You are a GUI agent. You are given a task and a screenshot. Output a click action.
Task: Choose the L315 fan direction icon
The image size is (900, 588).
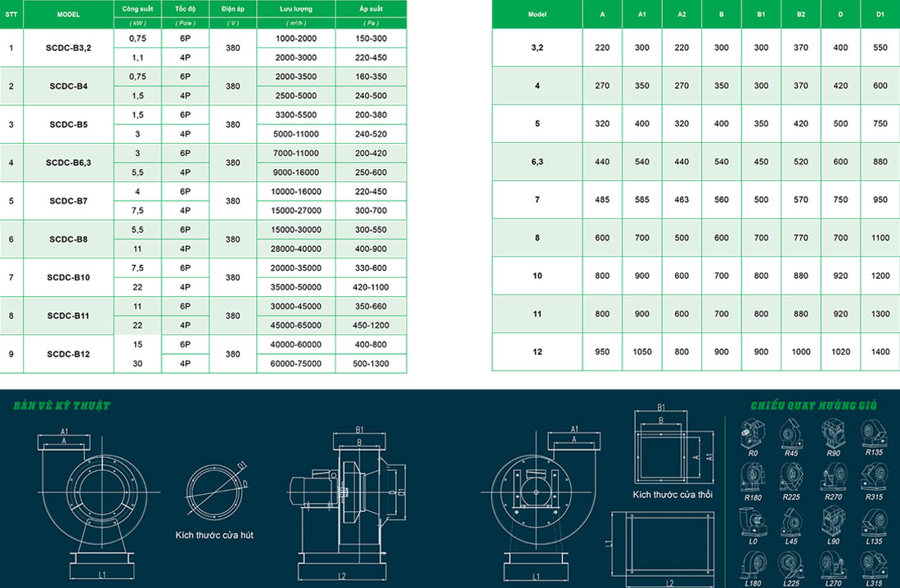(x=874, y=565)
